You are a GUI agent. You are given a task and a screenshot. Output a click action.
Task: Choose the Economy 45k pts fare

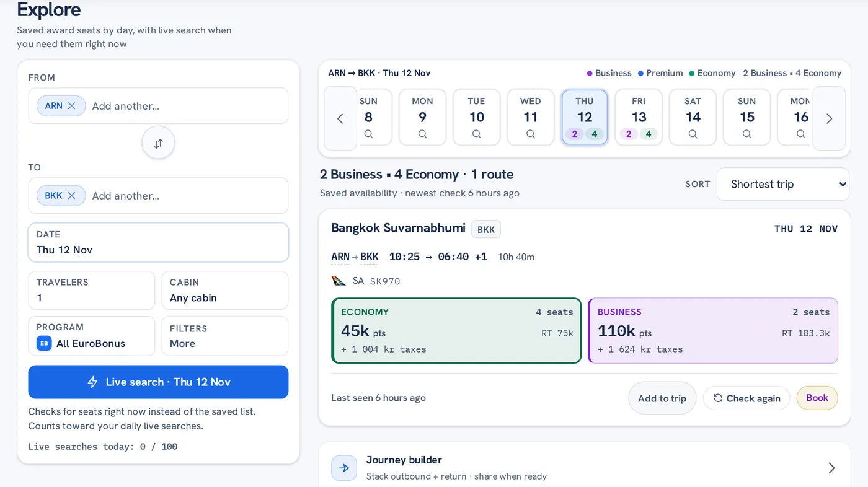coord(456,330)
